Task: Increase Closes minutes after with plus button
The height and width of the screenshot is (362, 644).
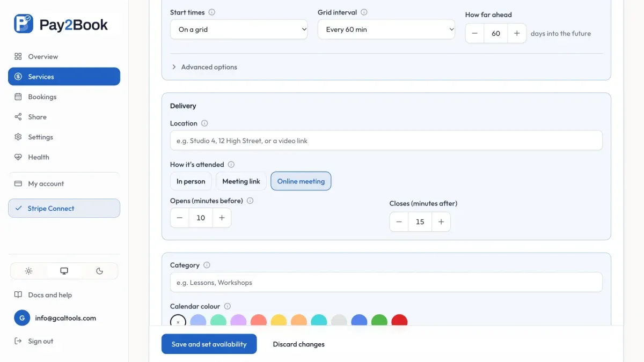Action: click(x=441, y=221)
